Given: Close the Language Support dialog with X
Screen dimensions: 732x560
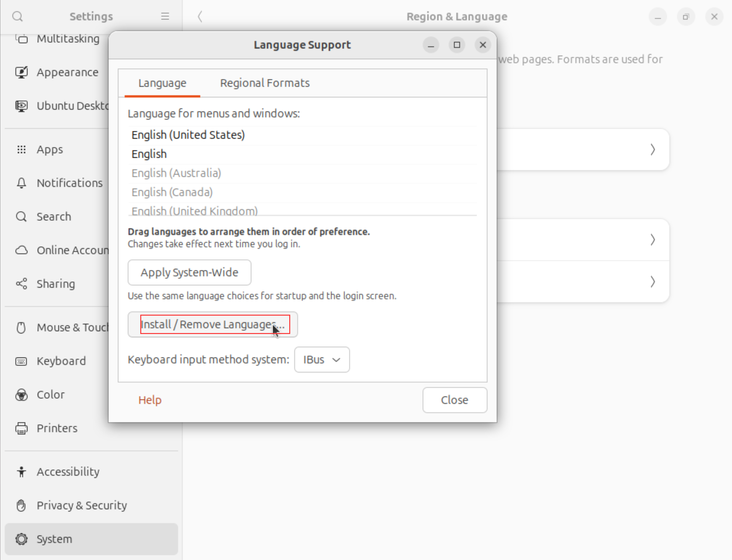Looking at the screenshot, I should pyautogui.click(x=483, y=45).
